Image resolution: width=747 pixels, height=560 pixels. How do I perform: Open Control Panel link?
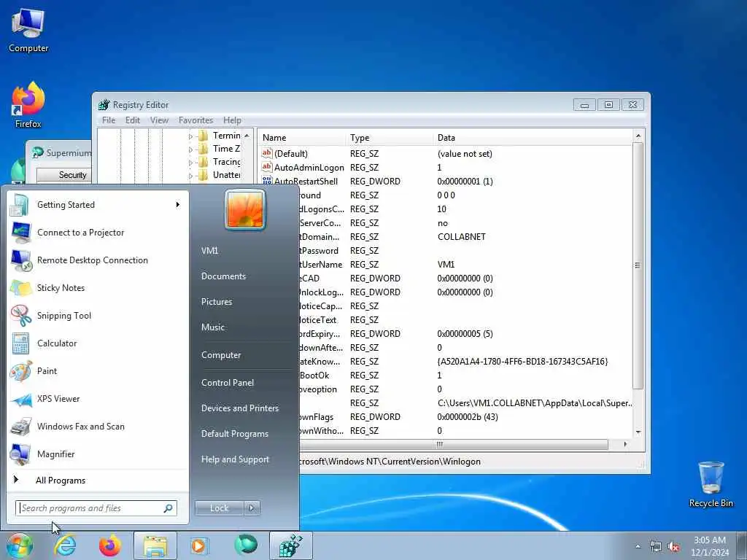tap(228, 383)
